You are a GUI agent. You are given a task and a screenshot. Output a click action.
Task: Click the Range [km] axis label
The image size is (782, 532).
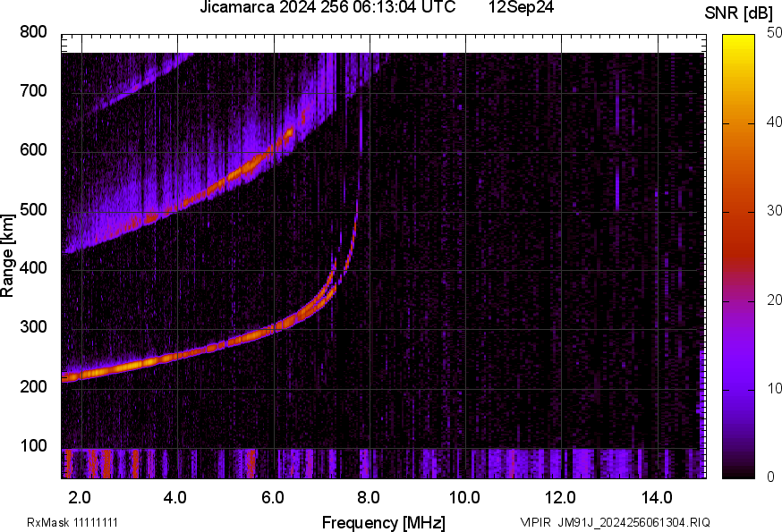tap(9, 255)
